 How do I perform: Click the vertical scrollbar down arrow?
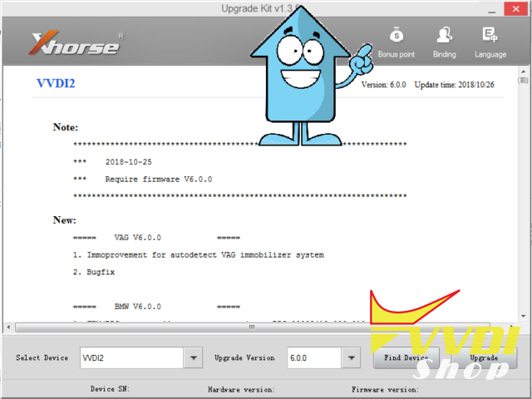point(523,316)
